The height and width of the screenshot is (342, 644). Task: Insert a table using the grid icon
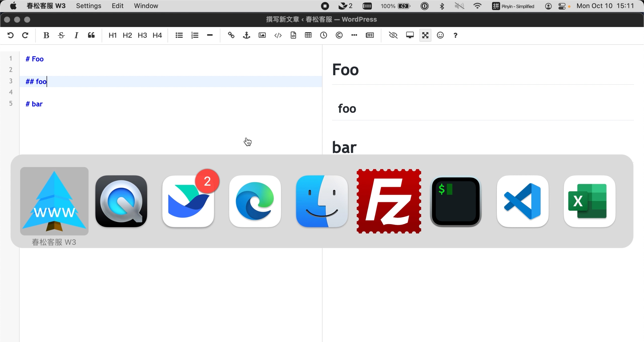(x=308, y=35)
